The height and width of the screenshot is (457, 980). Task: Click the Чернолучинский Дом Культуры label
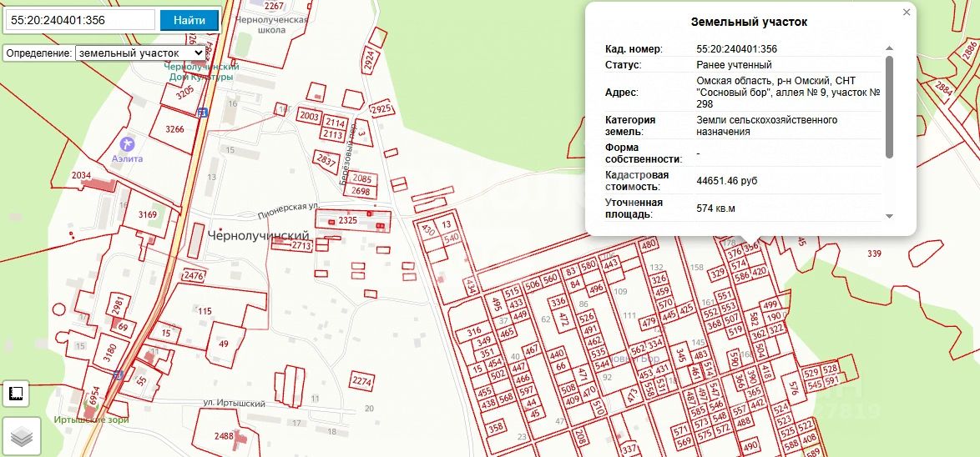coord(201,71)
